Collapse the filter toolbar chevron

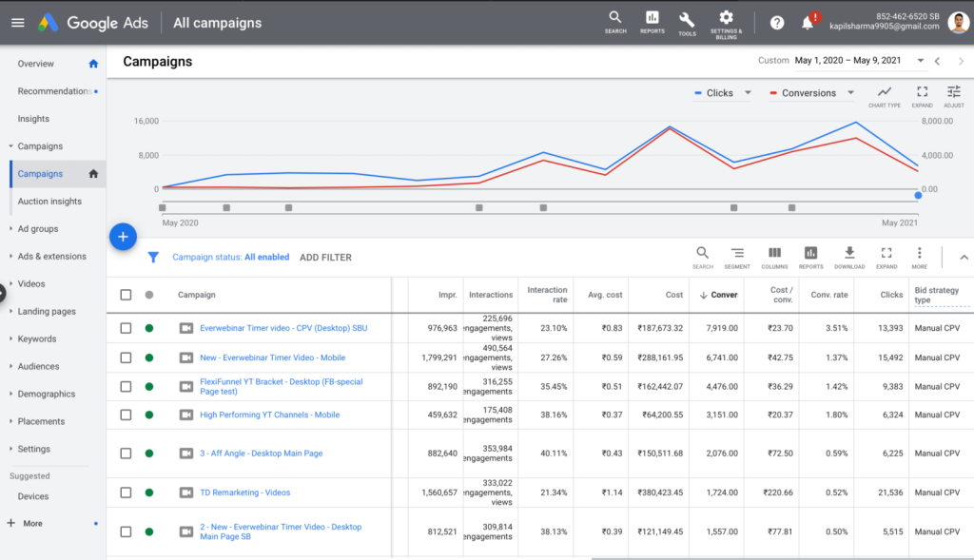click(964, 257)
